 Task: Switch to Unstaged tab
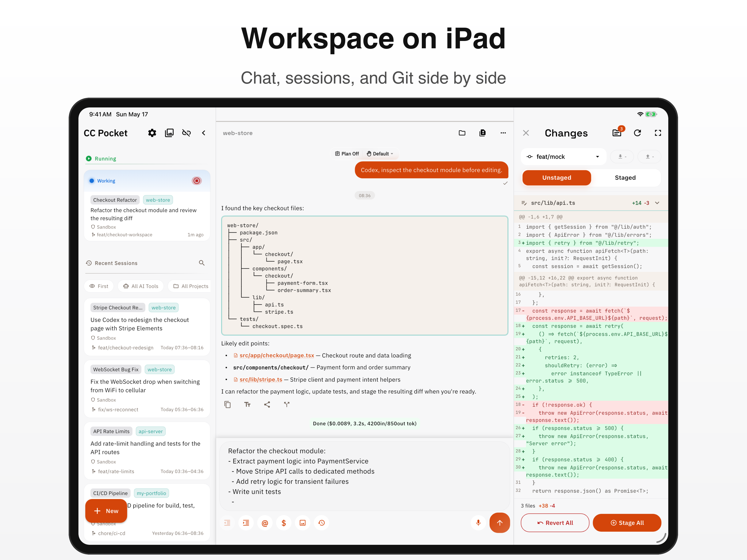click(557, 177)
